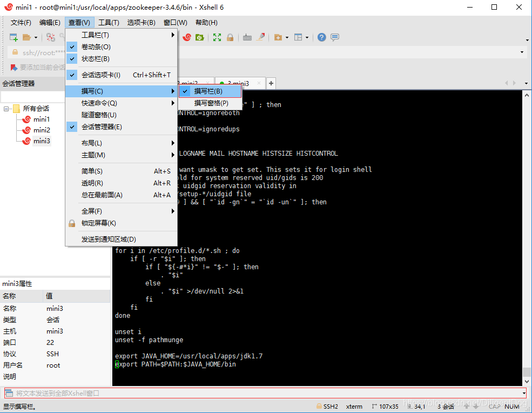This screenshot has height=413, width=532.
Task: Open tab list dropdown arrow
Action: click(x=526, y=83)
